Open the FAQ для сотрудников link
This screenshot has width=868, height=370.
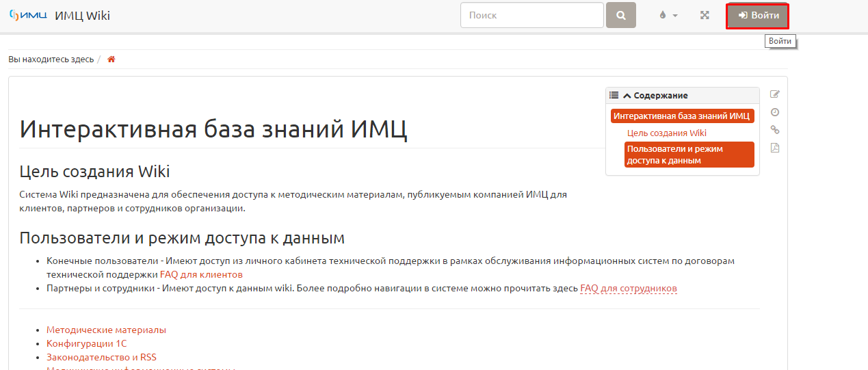click(629, 288)
